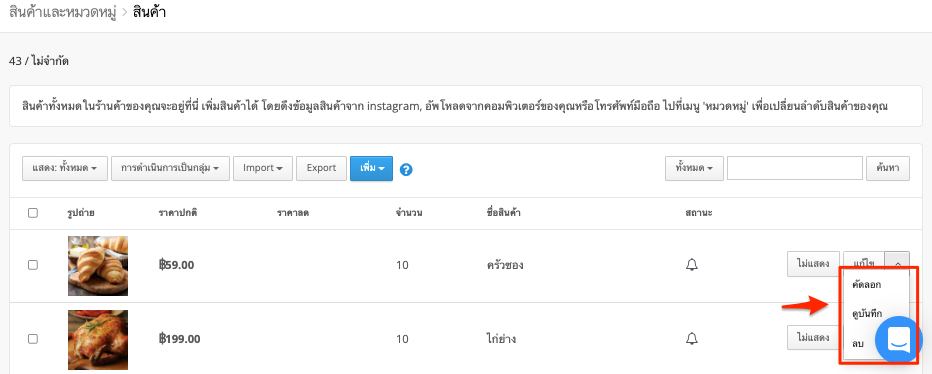Click the Export button

pyautogui.click(x=322, y=168)
